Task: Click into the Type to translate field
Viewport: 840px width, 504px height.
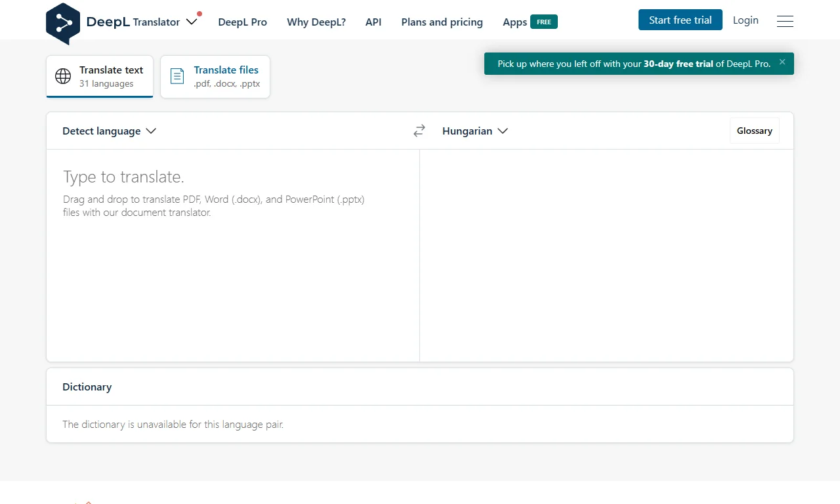Action: (233, 255)
